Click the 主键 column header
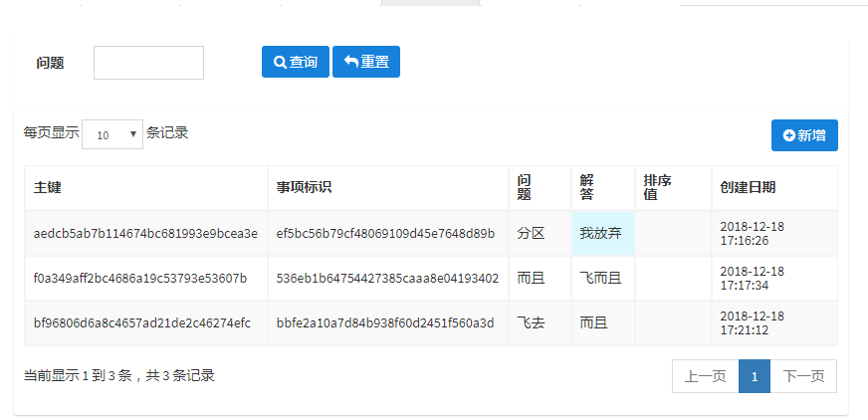Image resolution: width=868 pixels, height=420 pixels. [146, 187]
